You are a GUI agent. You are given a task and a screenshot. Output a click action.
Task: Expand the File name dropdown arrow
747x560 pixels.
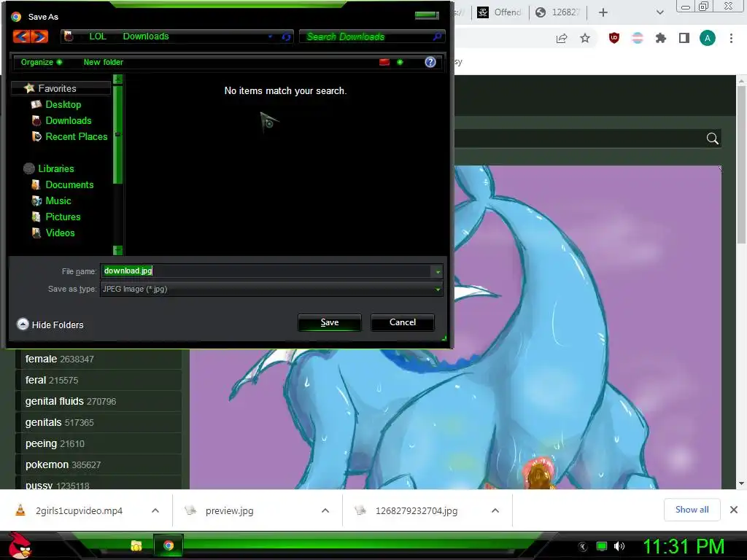pos(438,272)
